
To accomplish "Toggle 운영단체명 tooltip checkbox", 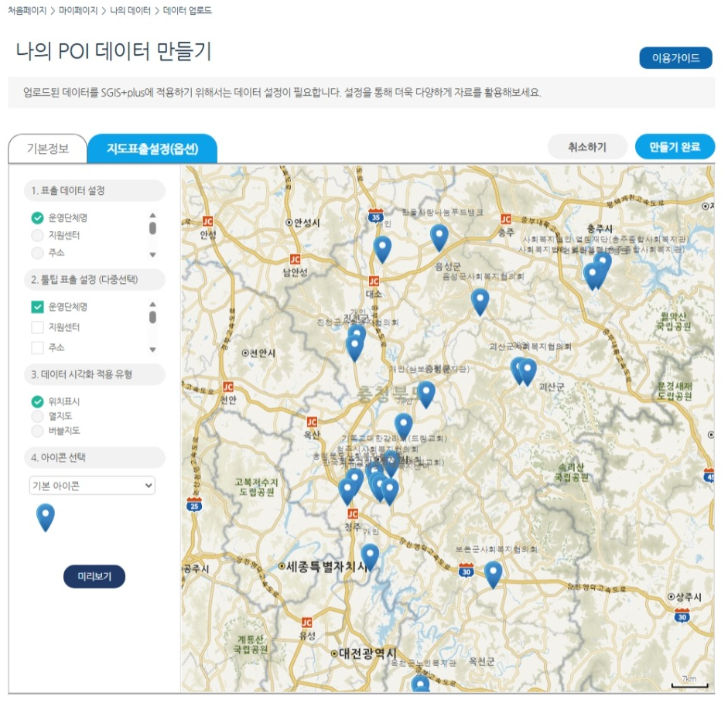I will coord(38,307).
